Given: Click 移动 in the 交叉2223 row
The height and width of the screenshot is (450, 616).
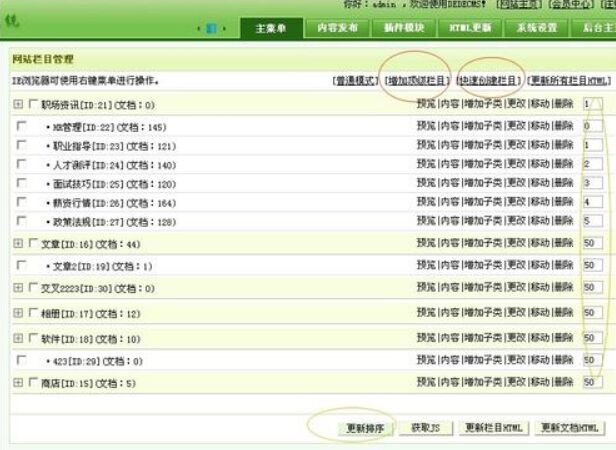Looking at the screenshot, I should pos(540,288).
